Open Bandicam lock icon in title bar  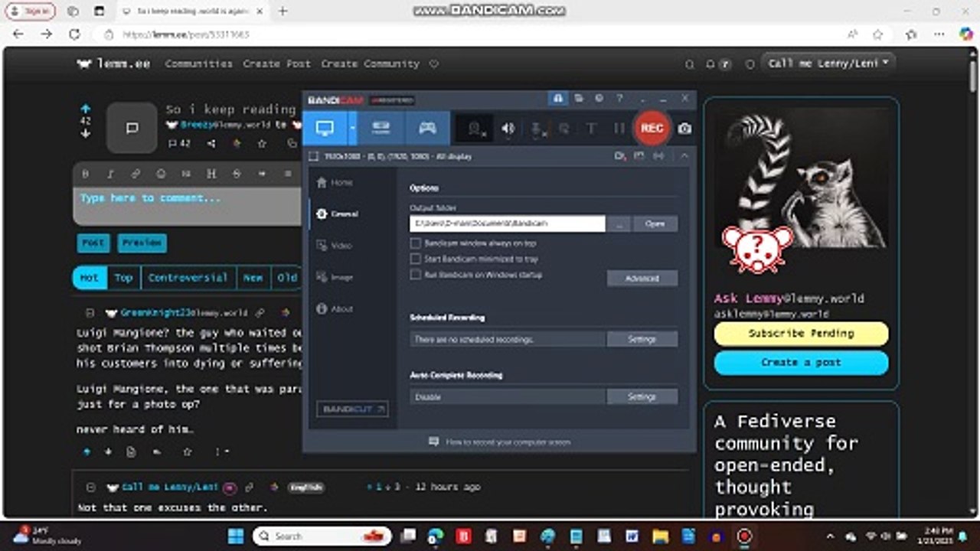pyautogui.click(x=558, y=99)
